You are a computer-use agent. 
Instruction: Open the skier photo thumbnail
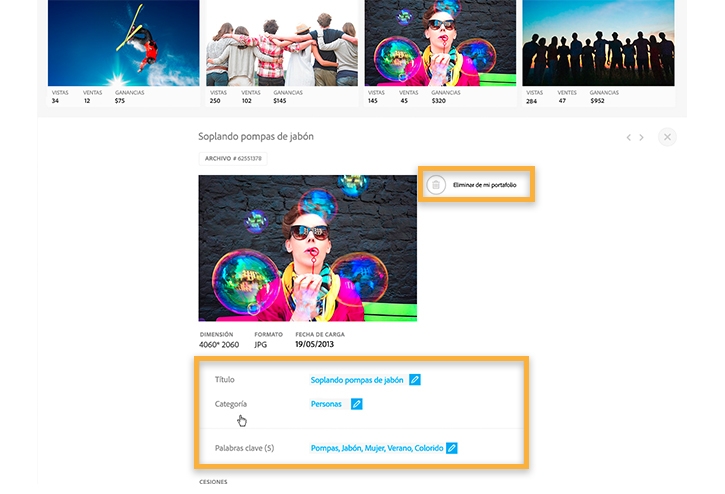coord(123,43)
